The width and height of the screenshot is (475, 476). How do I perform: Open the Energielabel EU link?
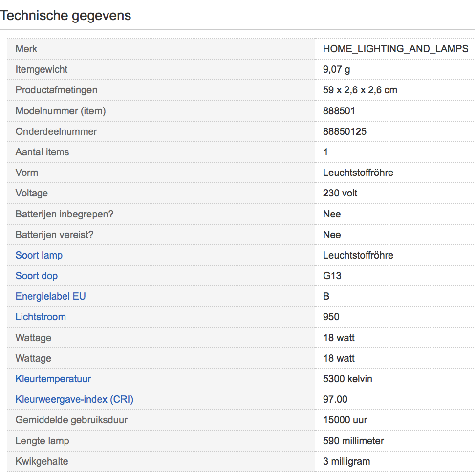point(51,296)
